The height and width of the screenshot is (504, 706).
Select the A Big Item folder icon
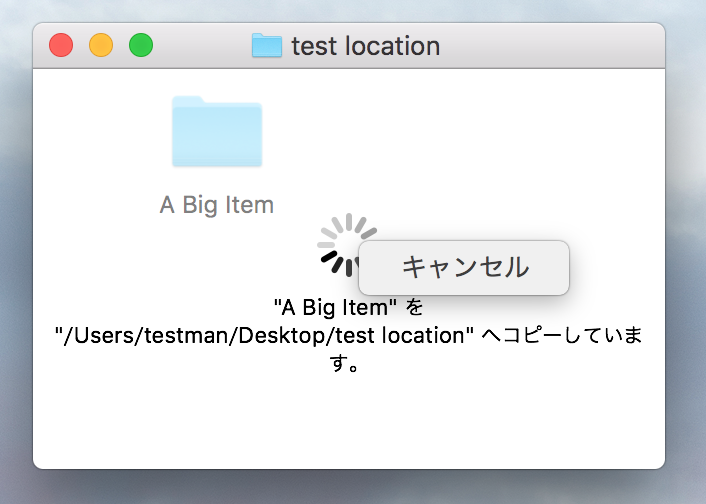coord(217,131)
